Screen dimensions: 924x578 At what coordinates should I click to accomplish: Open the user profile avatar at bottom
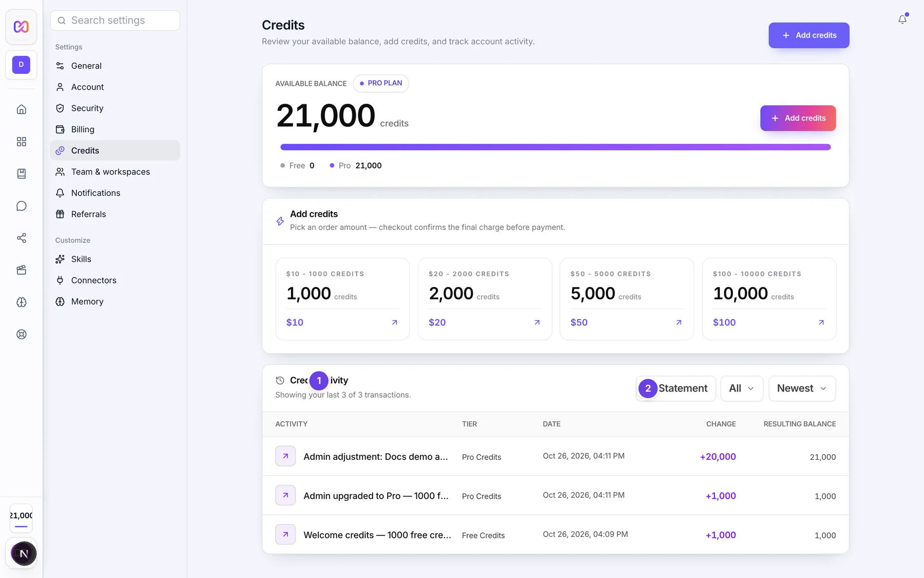click(x=24, y=553)
